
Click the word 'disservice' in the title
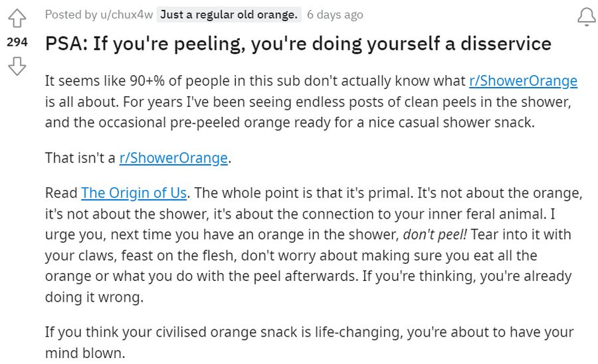pyautogui.click(x=506, y=43)
